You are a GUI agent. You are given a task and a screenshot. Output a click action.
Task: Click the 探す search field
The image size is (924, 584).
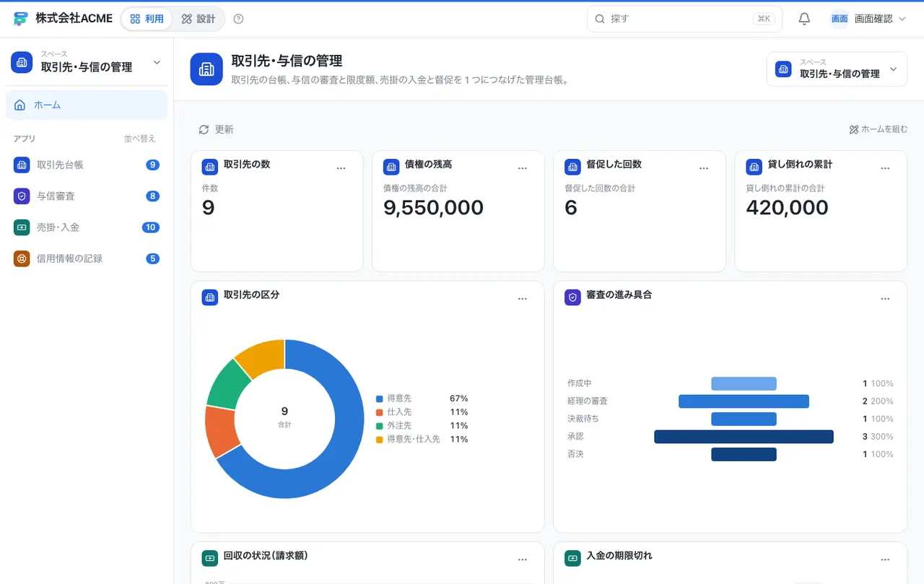click(x=684, y=19)
